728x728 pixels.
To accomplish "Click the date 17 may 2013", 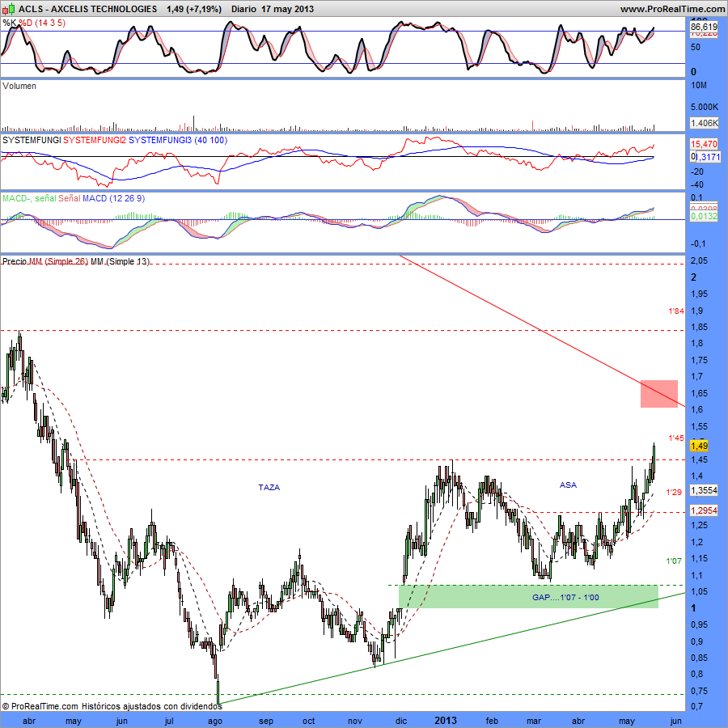I will click(287, 9).
